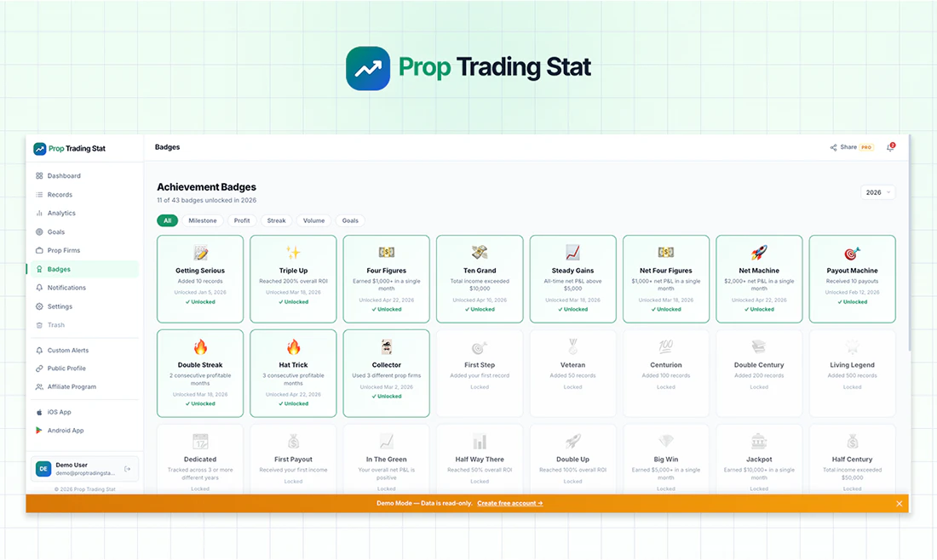The width and height of the screenshot is (937, 560).
Task: Click the Net Machine rocket icon
Action: point(759,253)
